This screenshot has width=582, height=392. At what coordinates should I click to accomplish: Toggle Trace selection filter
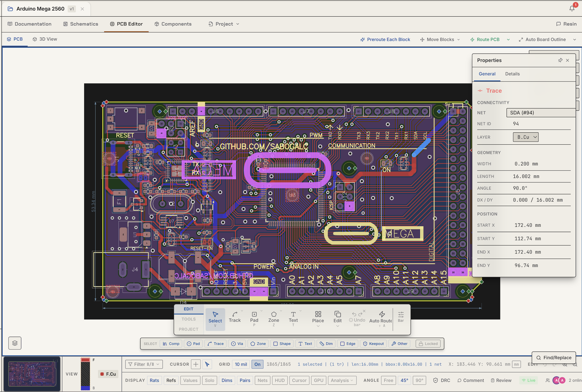tap(216, 344)
